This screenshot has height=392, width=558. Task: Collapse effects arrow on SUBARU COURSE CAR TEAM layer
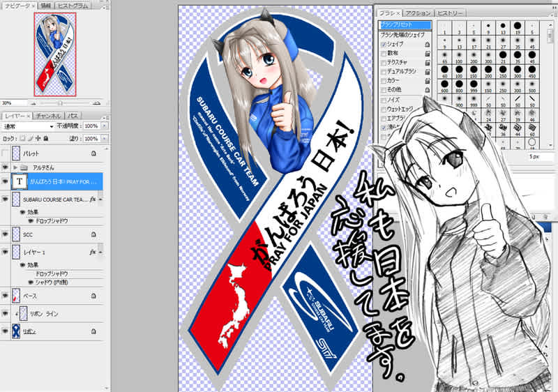[x=100, y=199]
